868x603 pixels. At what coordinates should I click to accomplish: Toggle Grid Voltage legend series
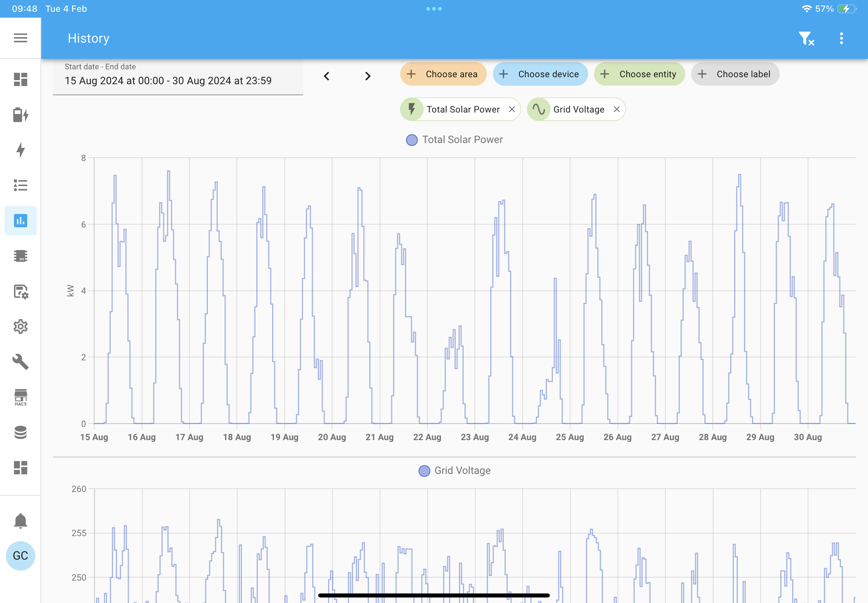(x=455, y=471)
